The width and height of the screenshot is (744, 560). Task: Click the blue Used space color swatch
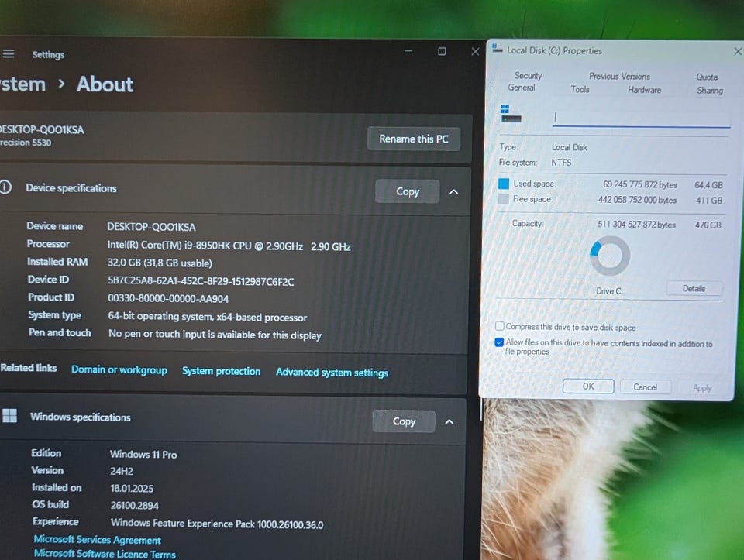tap(504, 184)
